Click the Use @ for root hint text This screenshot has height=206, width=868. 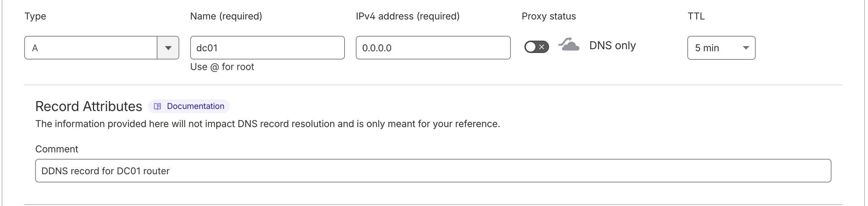pos(222,67)
